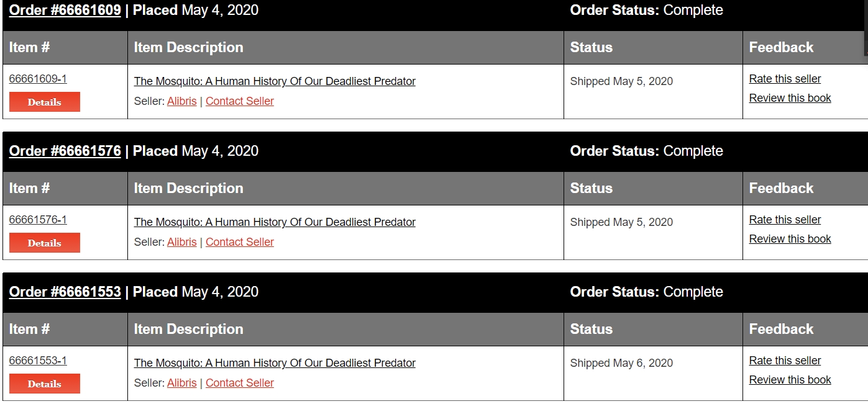The height and width of the screenshot is (409, 868).
Task: Open the book title link in order 66661609
Action: [275, 81]
